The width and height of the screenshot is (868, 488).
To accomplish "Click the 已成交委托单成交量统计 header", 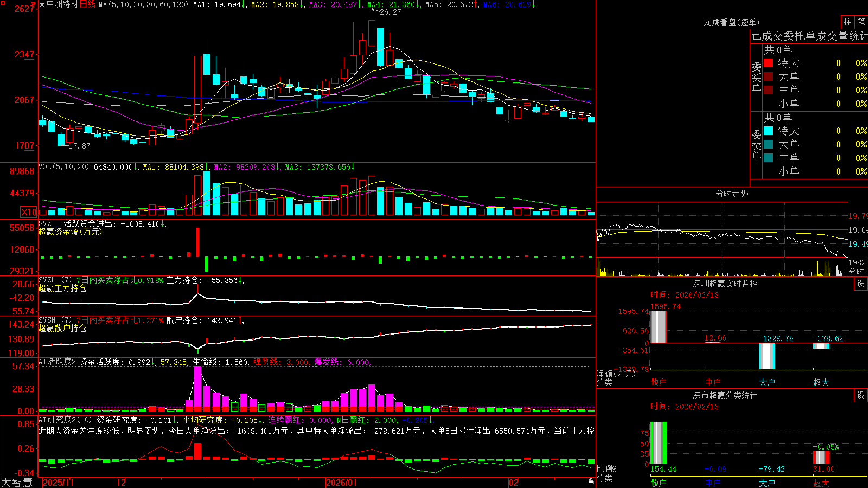I will pos(809,36).
